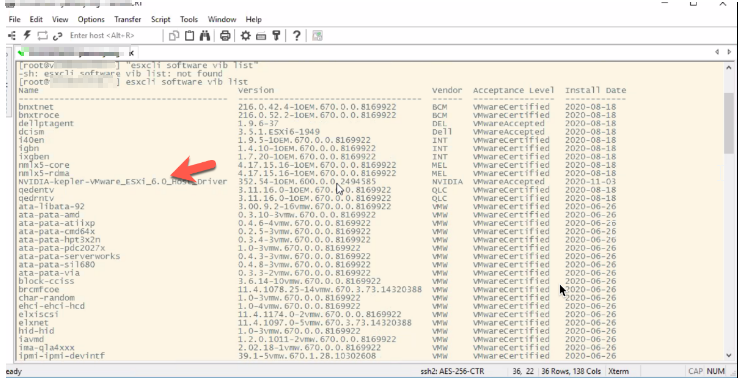
Task: Click the 36 Rows, 138 Cols status entry
Action: click(570, 371)
